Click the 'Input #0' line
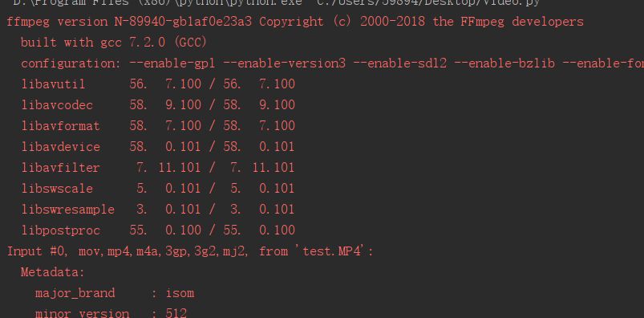Viewport: 644px width, 318px height. (190, 251)
